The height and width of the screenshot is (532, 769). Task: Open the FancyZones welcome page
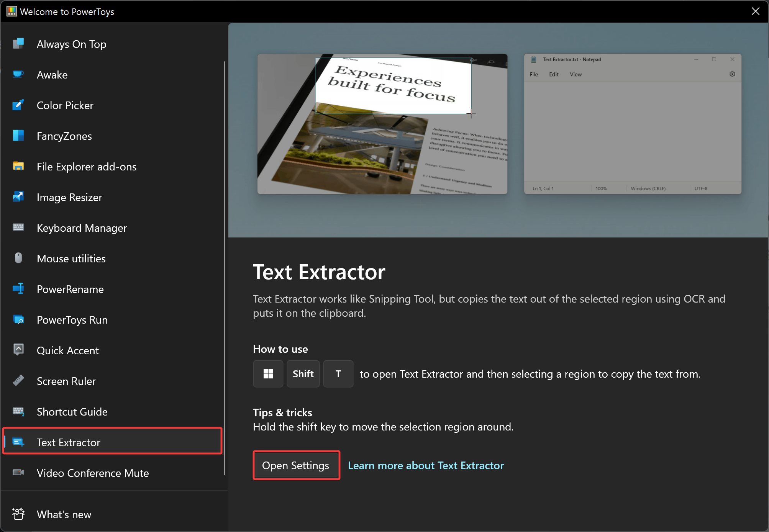coord(112,136)
